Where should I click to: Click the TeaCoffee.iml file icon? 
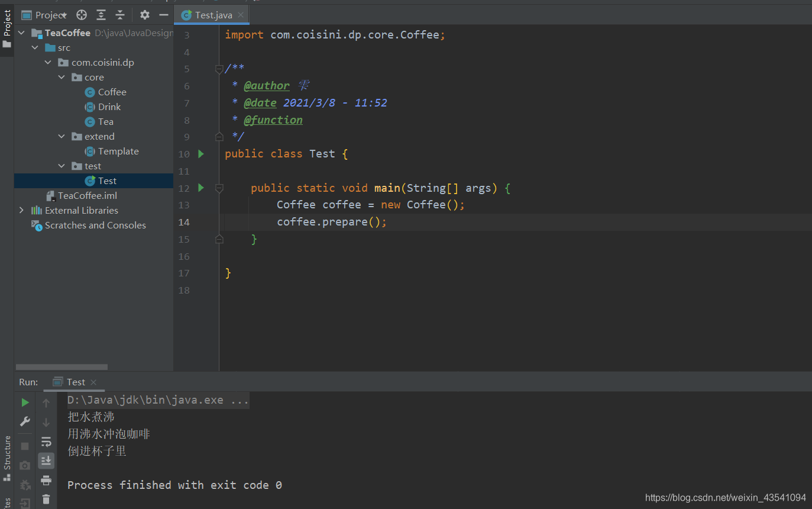pyautogui.click(x=51, y=196)
